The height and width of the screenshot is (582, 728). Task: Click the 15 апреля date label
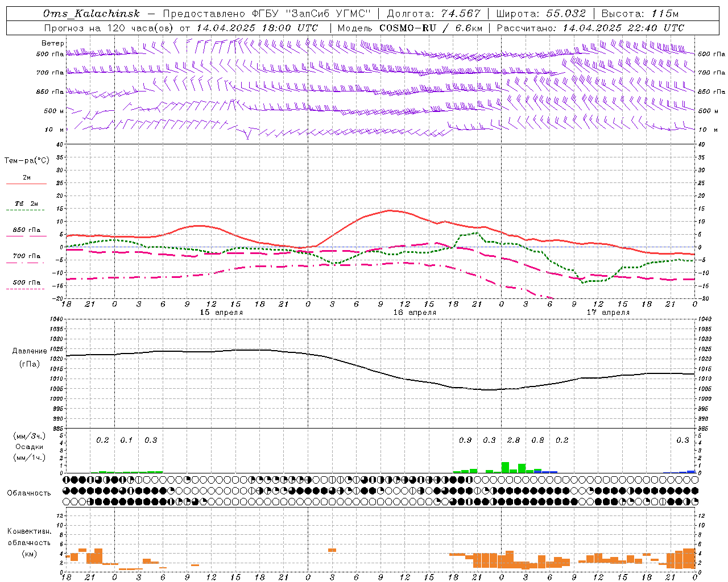click(x=221, y=313)
